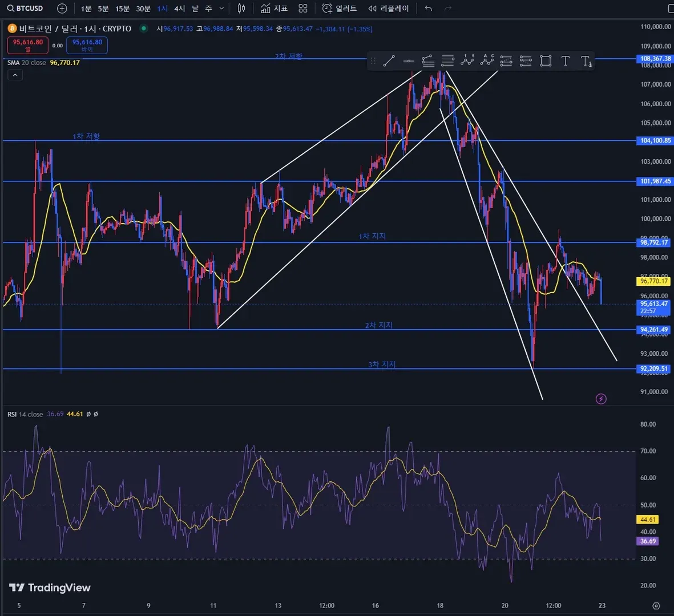Viewport: 674px width, 616px height.
Task: Switch chart interval to 4시
Action: tap(179, 9)
